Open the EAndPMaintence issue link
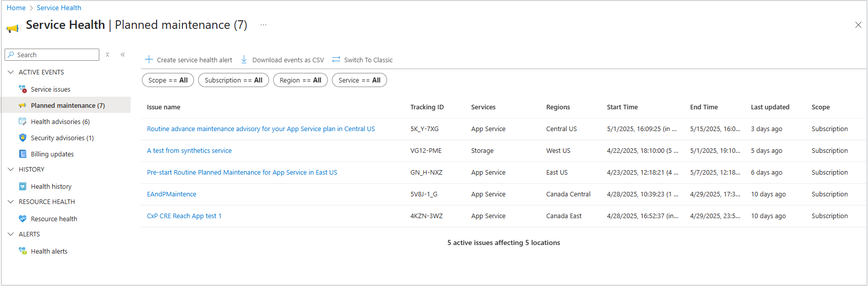The width and height of the screenshot is (868, 286). point(171,194)
